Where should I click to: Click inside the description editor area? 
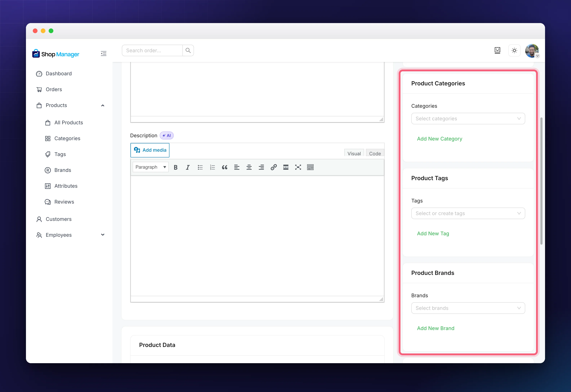pos(257,236)
